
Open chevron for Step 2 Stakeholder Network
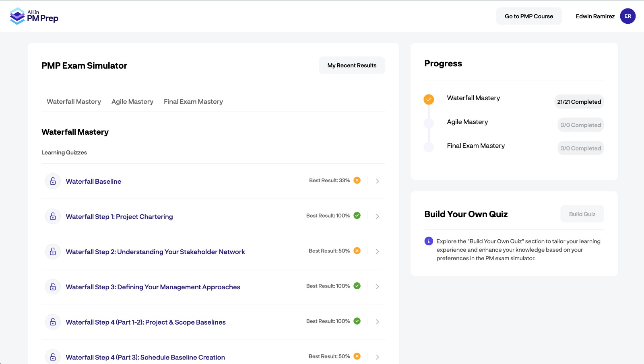tap(377, 251)
